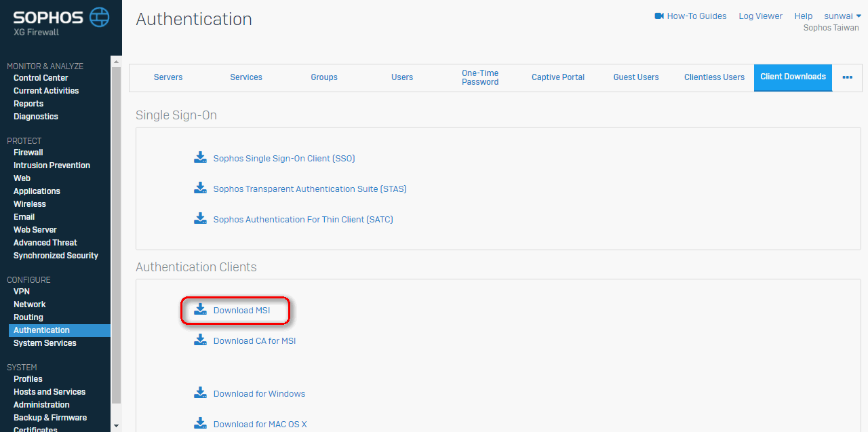Download Sophos Authentication For Thin Client (SATC)
This screenshot has width=868, height=432.
pos(303,220)
